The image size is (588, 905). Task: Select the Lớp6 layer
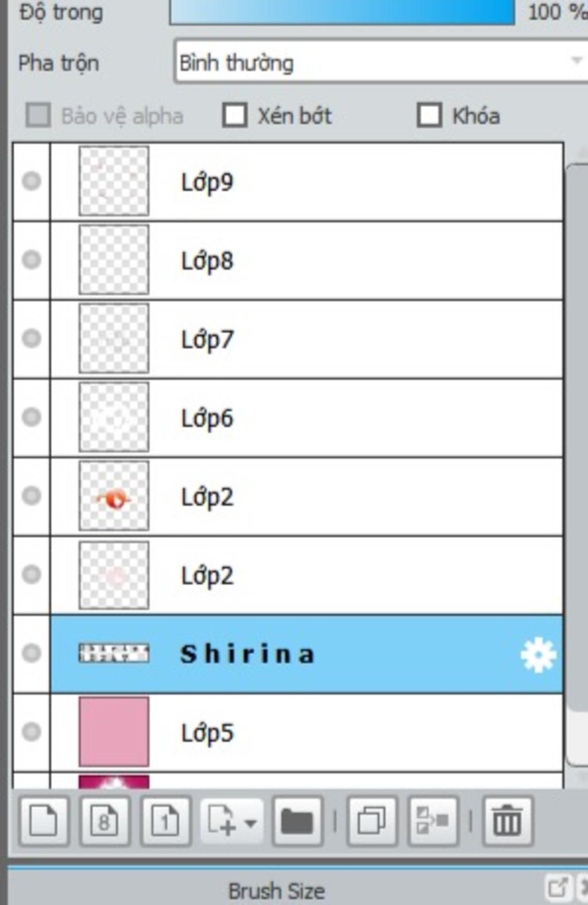pyautogui.click(x=306, y=418)
